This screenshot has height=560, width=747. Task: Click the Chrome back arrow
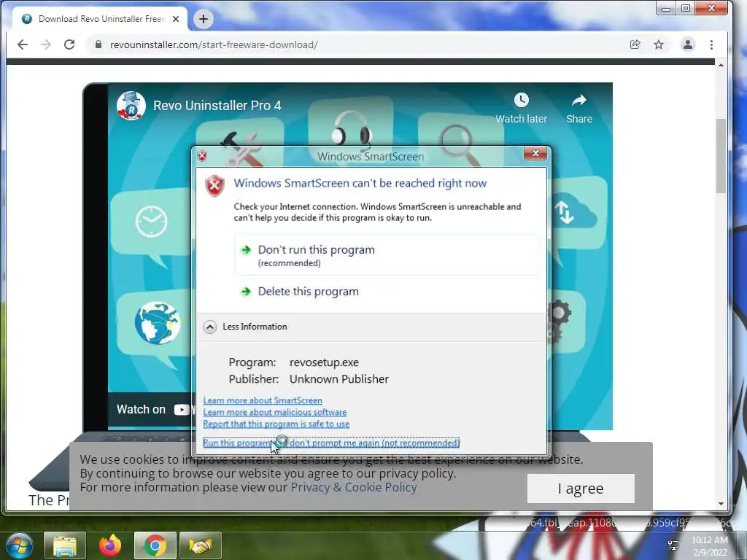23,44
